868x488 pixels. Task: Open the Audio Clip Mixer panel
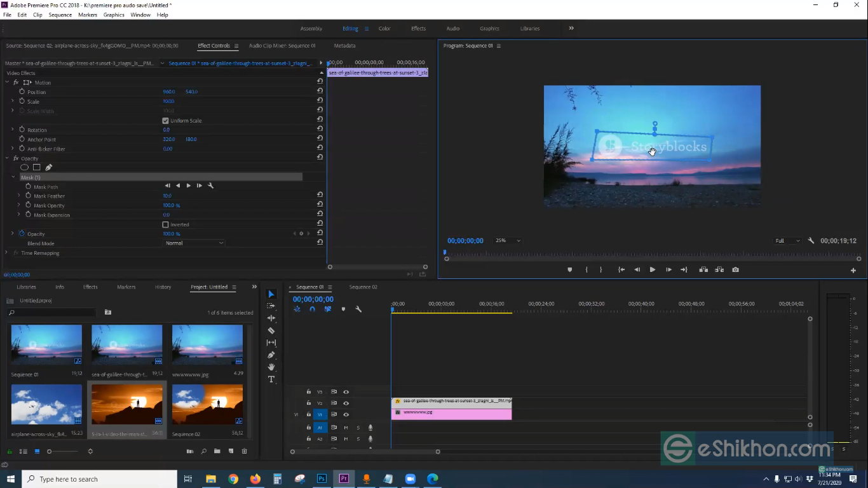pyautogui.click(x=282, y=45)
